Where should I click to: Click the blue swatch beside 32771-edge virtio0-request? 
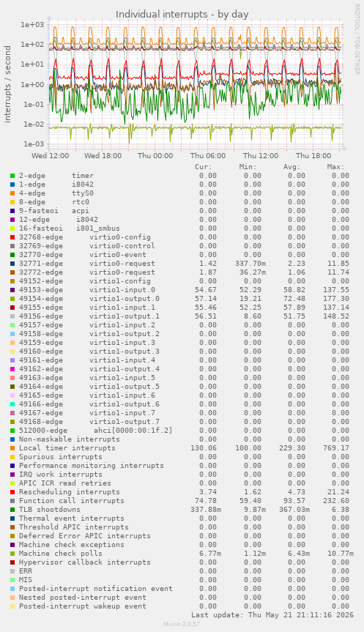point(12,264)
